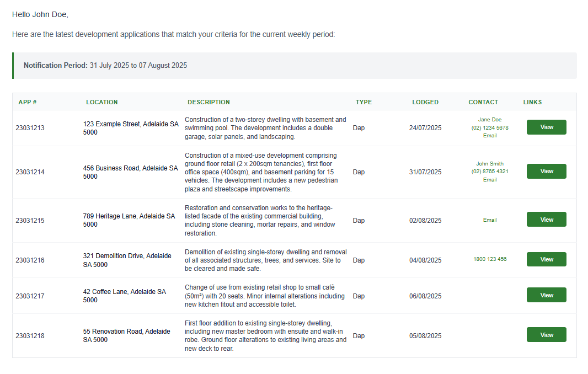The width and height of the screenshot is (588, 374).
Task: Click Email link for application 23031215
Action: point(490,220)
